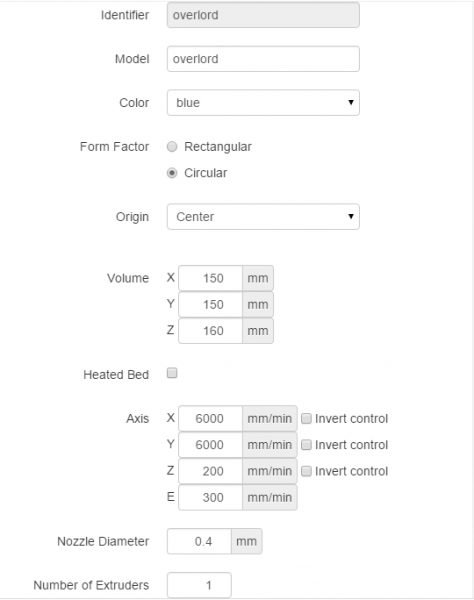Click the disabled Identifier field
The image size is (474, 600).
[x=263, y=15]
